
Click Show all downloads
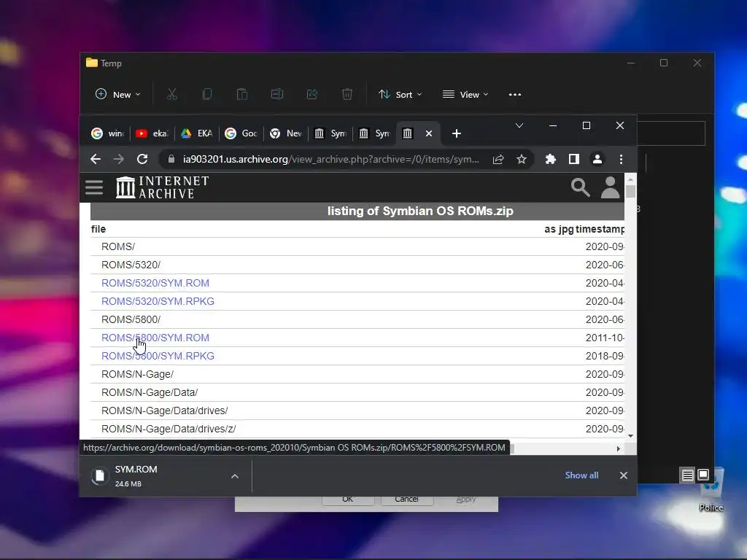(x=581, y=475)
